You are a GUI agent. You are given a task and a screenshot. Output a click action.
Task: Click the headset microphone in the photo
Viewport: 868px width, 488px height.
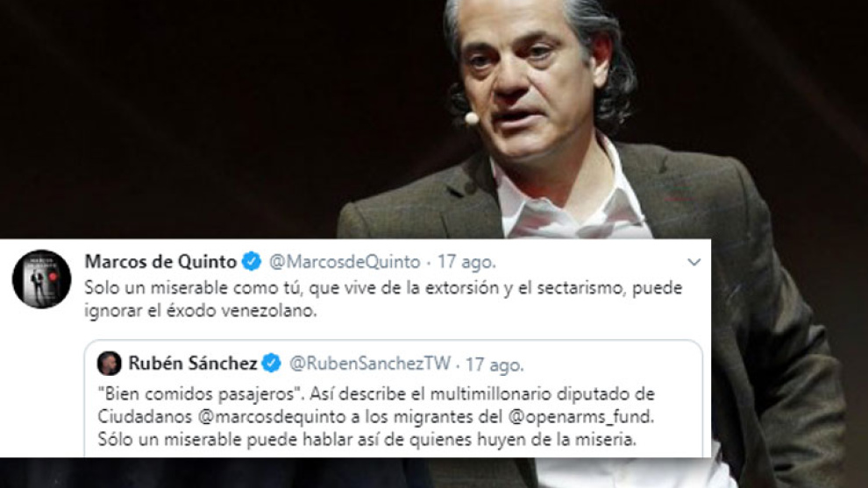[471, 118]
